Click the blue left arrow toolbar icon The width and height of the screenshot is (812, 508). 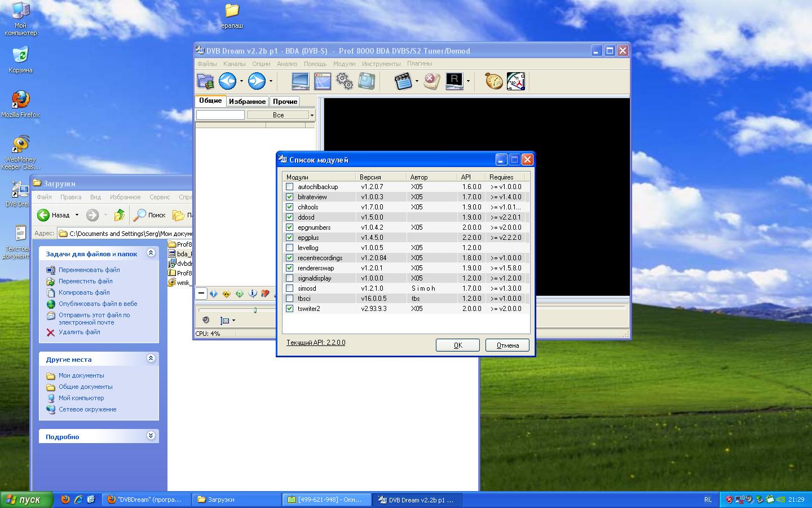(227, 81)
